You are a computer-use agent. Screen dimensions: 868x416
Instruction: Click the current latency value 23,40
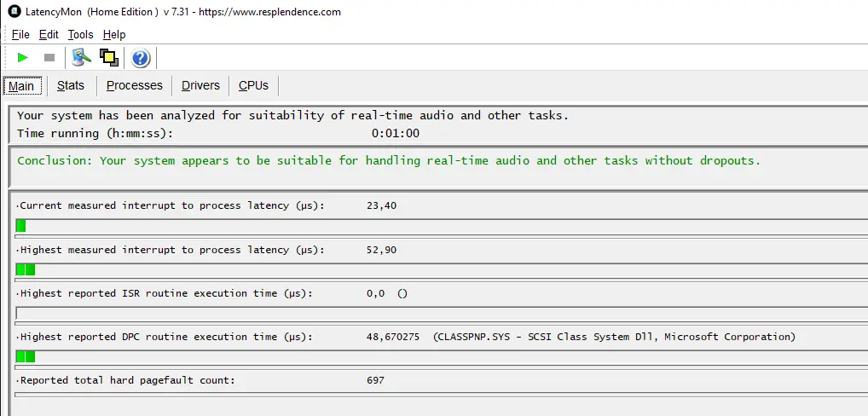tap(381, 205)
